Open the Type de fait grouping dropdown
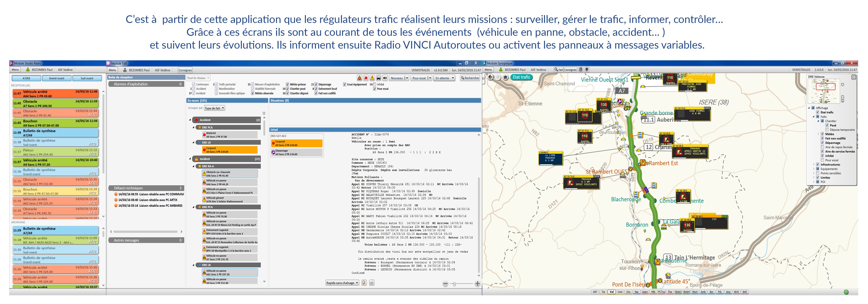Viewport: 868px width, 304px height. [x=214, y=108]
